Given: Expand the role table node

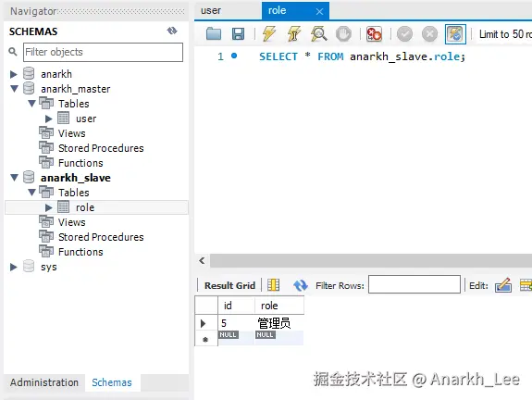Looking at the screenshot, I should pos(48,207).
